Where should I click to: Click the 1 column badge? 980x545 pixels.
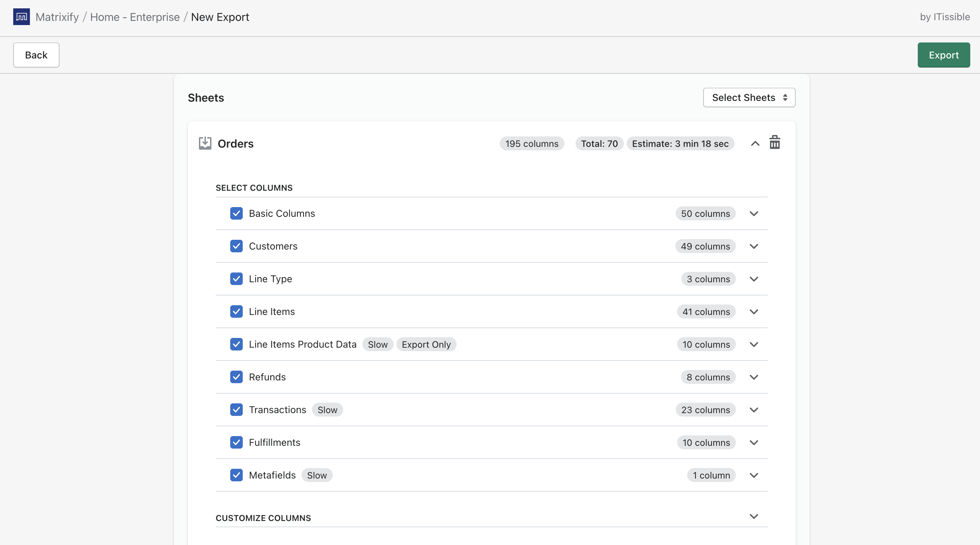click(x=711, y=475)
